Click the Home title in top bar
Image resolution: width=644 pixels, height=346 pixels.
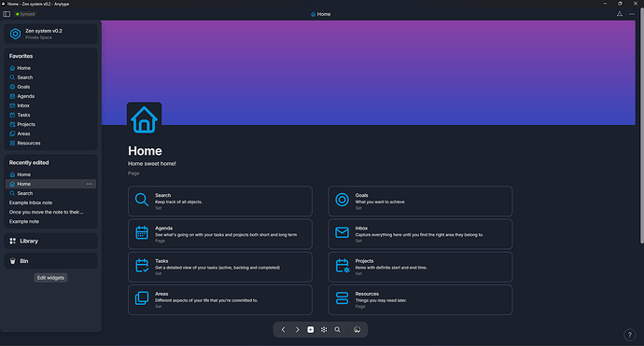[320, 14]
